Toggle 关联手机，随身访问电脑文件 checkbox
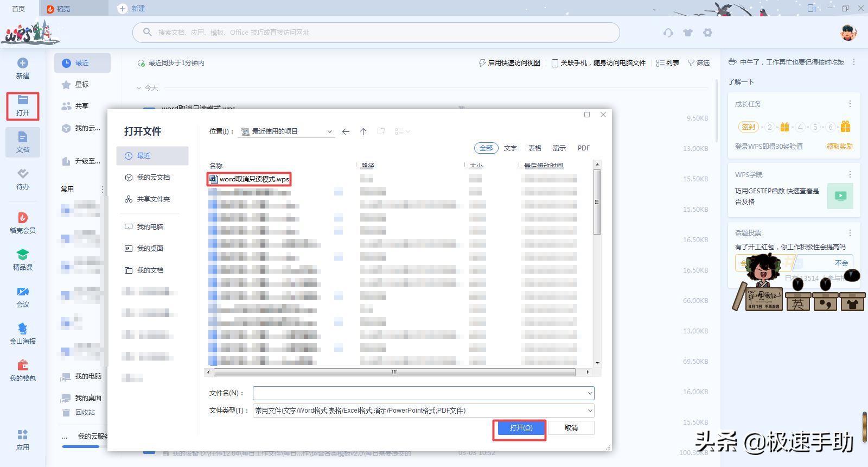Viewport: 868px width, 467px height. click(555, 63)
